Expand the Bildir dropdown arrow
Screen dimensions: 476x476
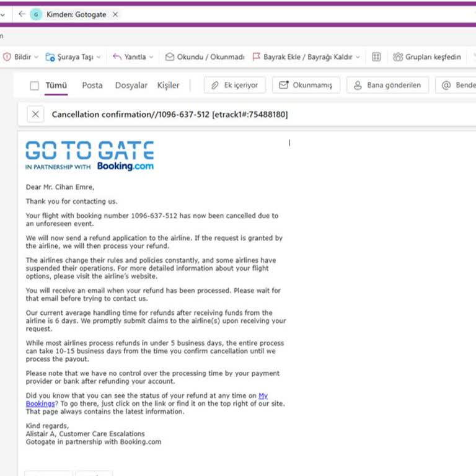(x=36, y=57)
